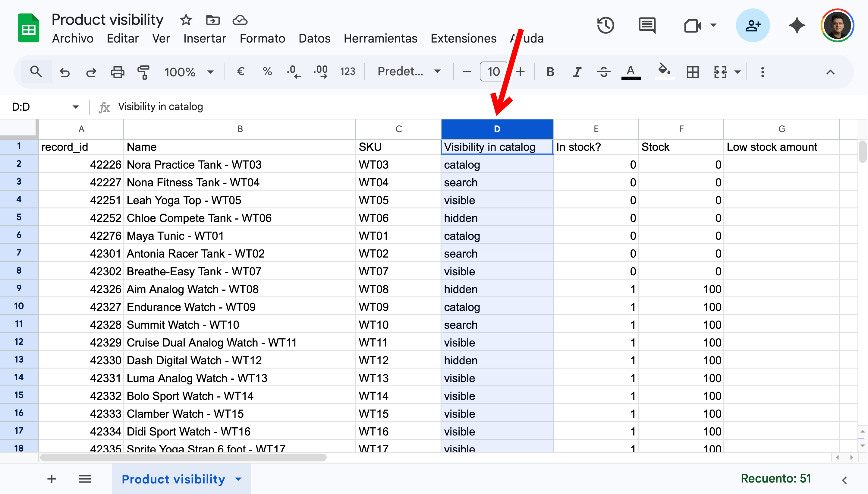Open version history clock icon
868x494 pixels.
(x=605, y=25)
